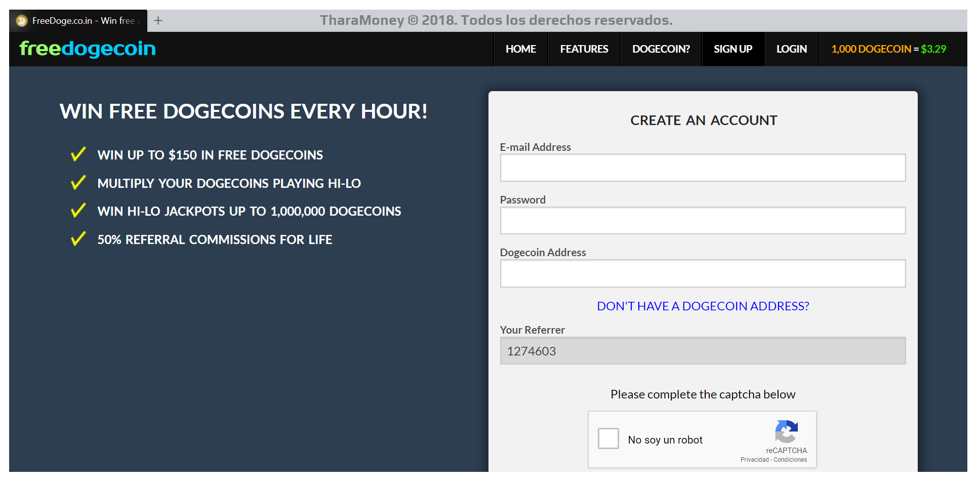Click "Please complete the captcha below" text
980x482 pixels.
[703, 394]
